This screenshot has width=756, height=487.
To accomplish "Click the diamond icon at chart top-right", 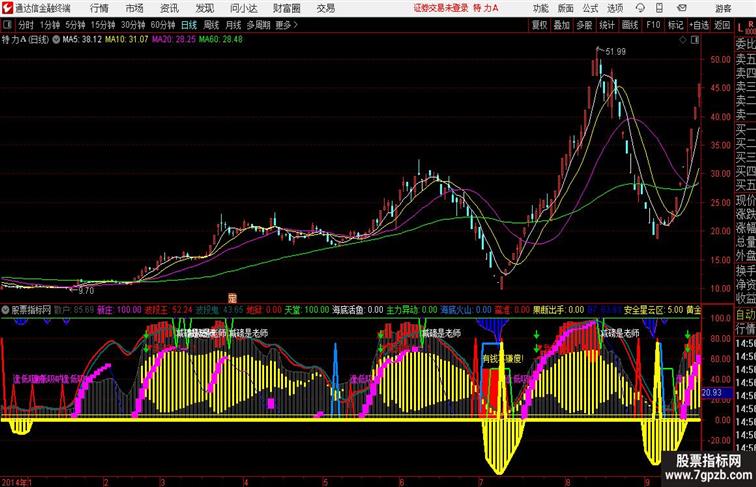I will (x=683, y=40).
